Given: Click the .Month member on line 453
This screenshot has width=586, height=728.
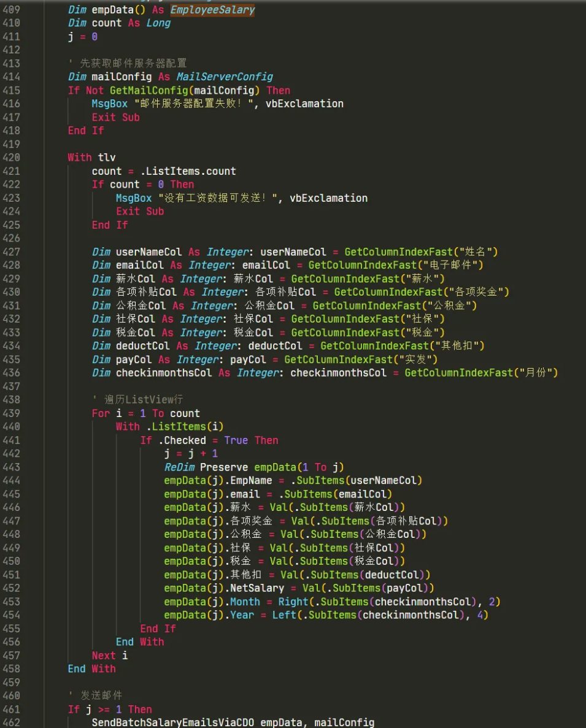Looking at the screenshot, I should (x=242, y=601).
